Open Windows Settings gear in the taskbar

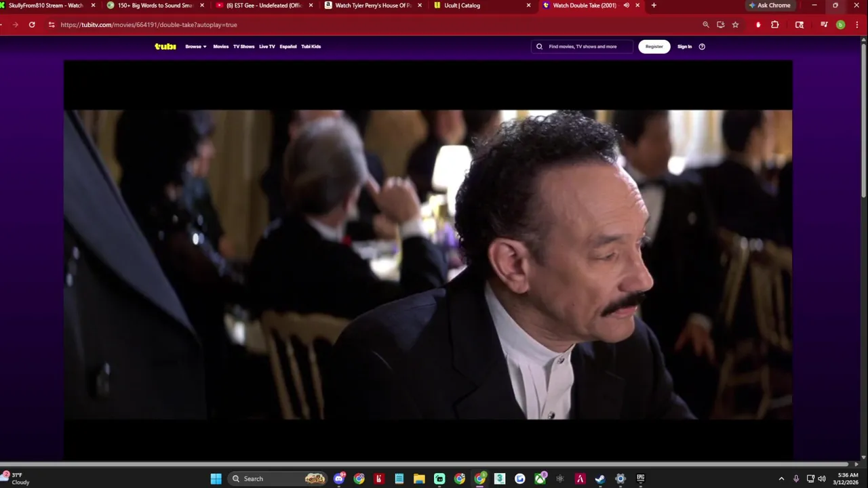(620, 479)
